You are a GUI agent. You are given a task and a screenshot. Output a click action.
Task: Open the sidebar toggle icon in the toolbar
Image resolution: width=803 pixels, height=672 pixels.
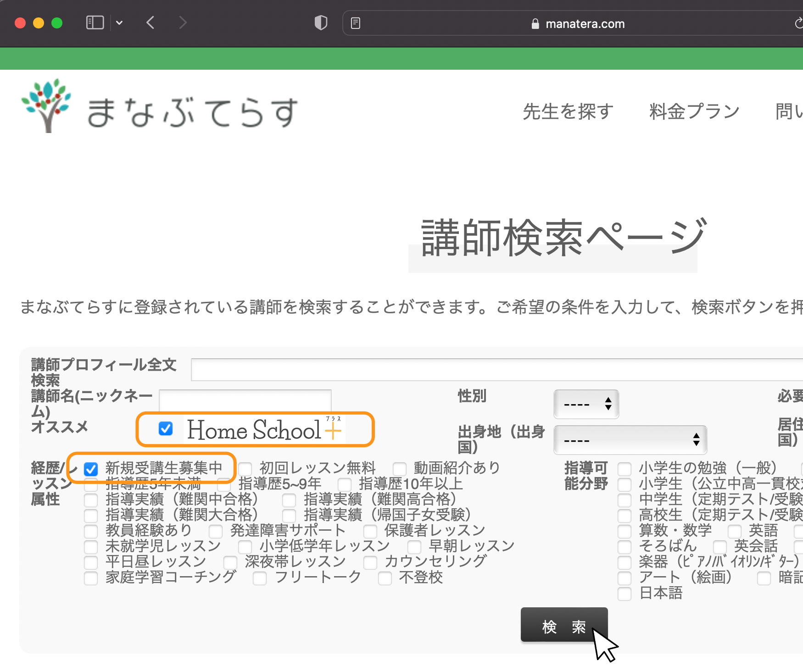pyautogui.click(x=94, y=22)
